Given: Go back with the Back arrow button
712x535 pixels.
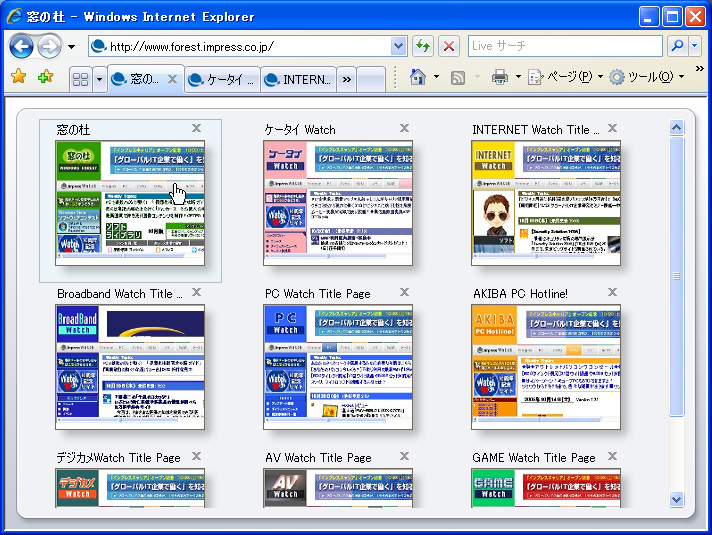Looking at the screenshot, I should coord(21,46).
